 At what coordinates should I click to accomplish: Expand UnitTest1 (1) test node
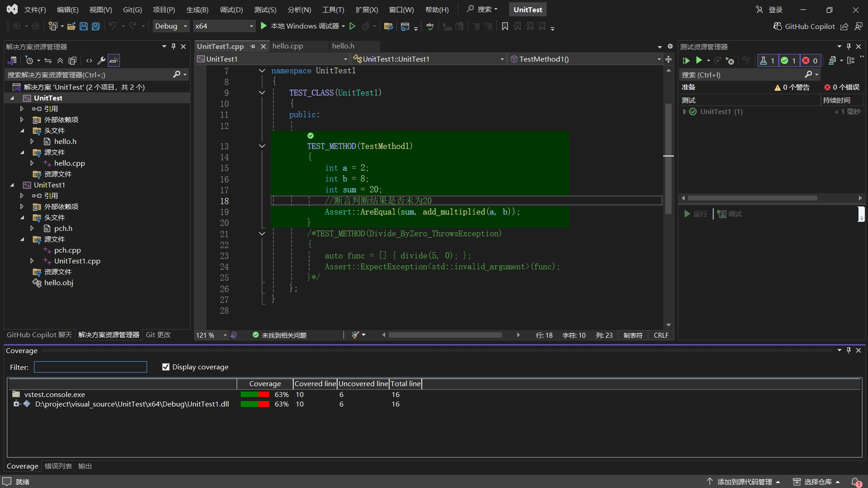tap(685, 111)
